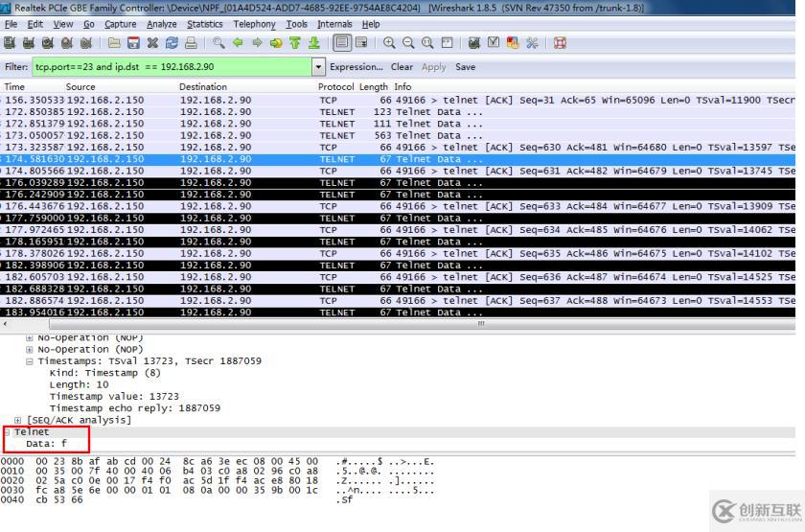Screen dimensions: 805x532
Task: Start a new live capture
Action: point(47,43)
